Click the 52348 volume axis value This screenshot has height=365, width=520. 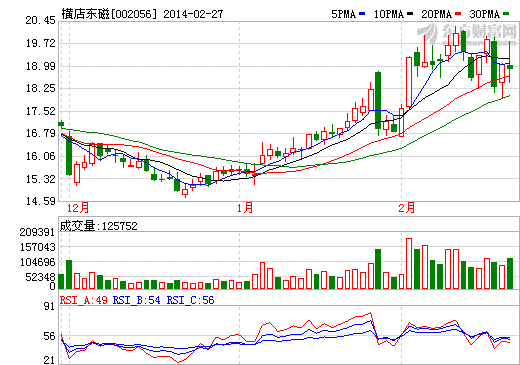coord(40,277)
